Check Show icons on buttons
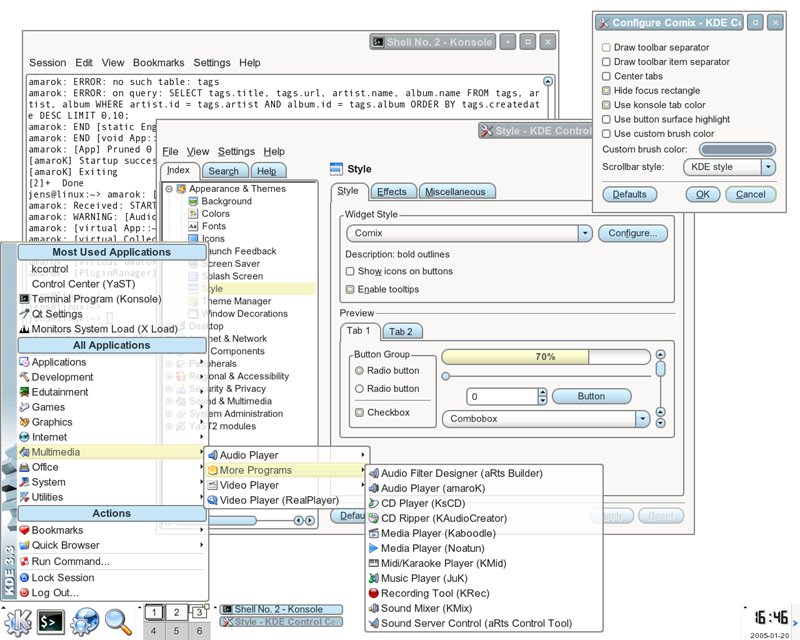 (350, 271)
